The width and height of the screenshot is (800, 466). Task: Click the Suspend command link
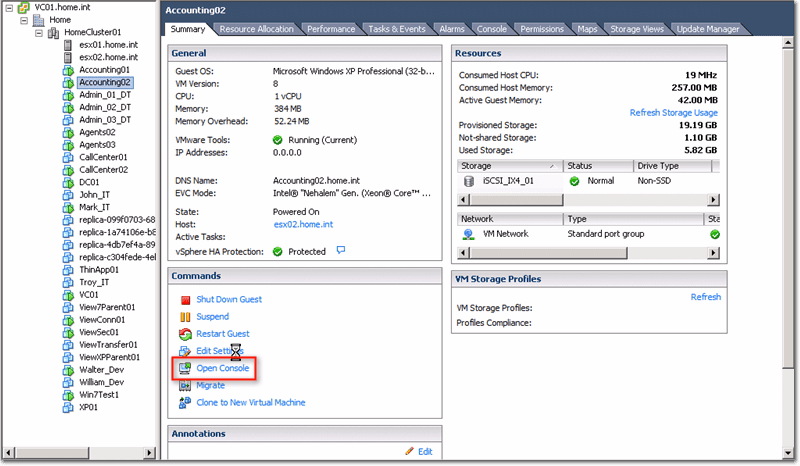tap(213, 317)
